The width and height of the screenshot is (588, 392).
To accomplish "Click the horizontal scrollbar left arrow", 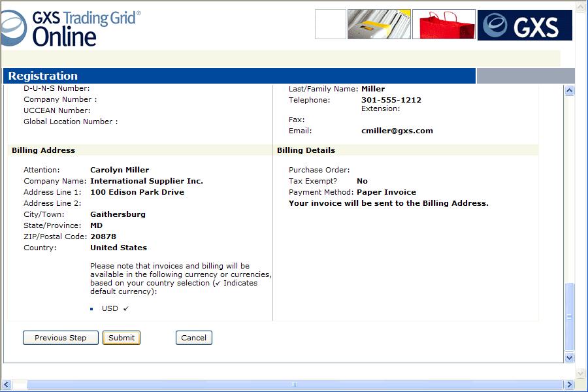I will (x=7, y=384).
